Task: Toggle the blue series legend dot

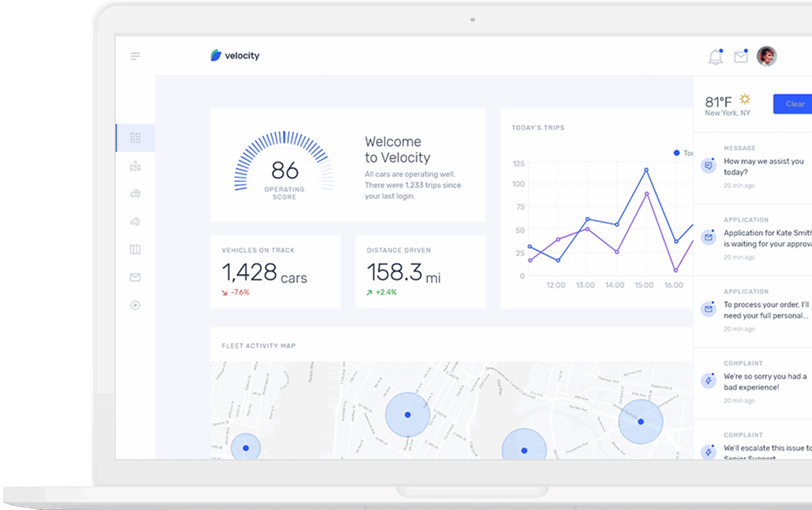Action: coord(677,153)
